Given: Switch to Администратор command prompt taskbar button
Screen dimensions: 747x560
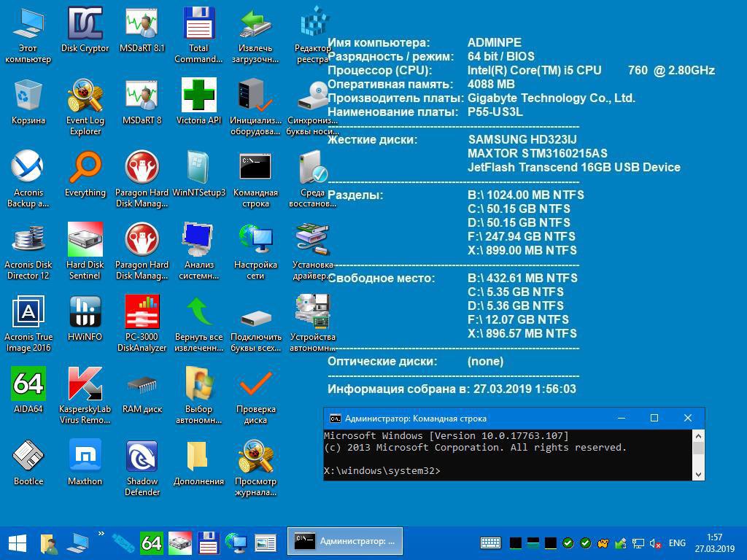Looking at the screenshot, I should tap(345, 541).
